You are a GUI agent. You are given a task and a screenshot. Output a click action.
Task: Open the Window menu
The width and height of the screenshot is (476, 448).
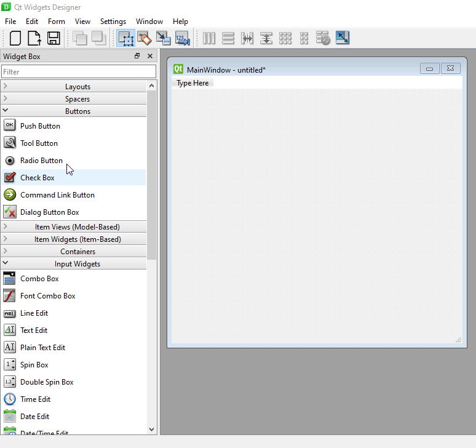(x=149, y=22)
